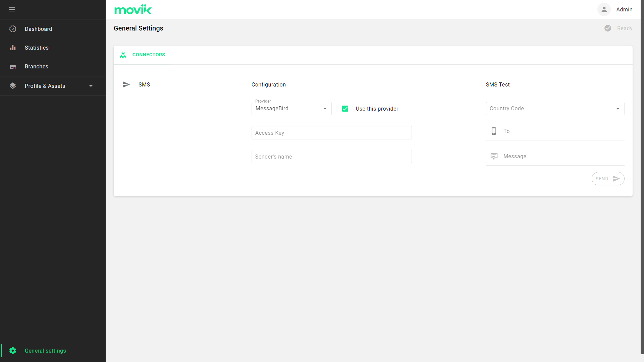This screenshot has height=362, width=644.
Task: Click the Branches storefront icon
Action: click(13, 66)
